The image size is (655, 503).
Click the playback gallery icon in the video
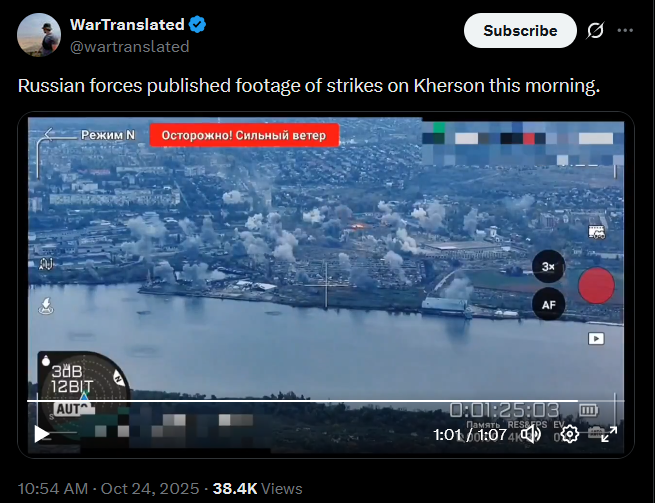[x=596, y=338]
